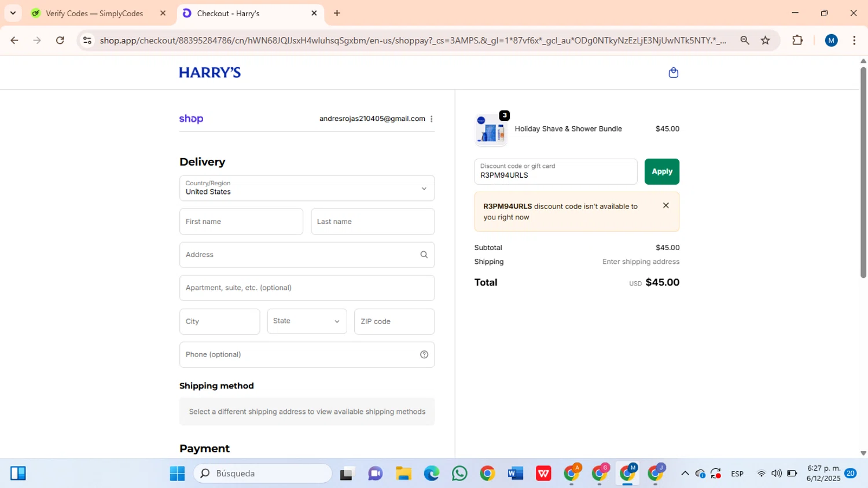Open the site information icon in the address bar

pos(87,40)
